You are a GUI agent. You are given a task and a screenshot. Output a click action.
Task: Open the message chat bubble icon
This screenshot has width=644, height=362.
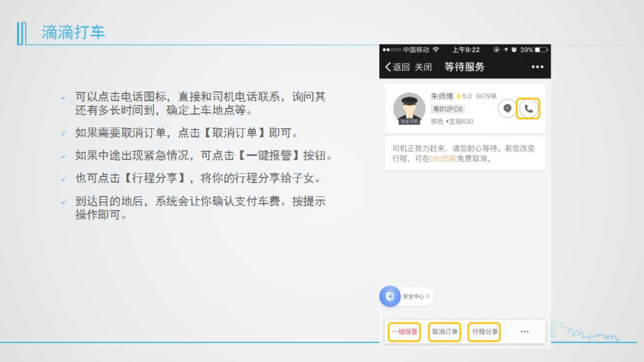[x=507, y=109]
